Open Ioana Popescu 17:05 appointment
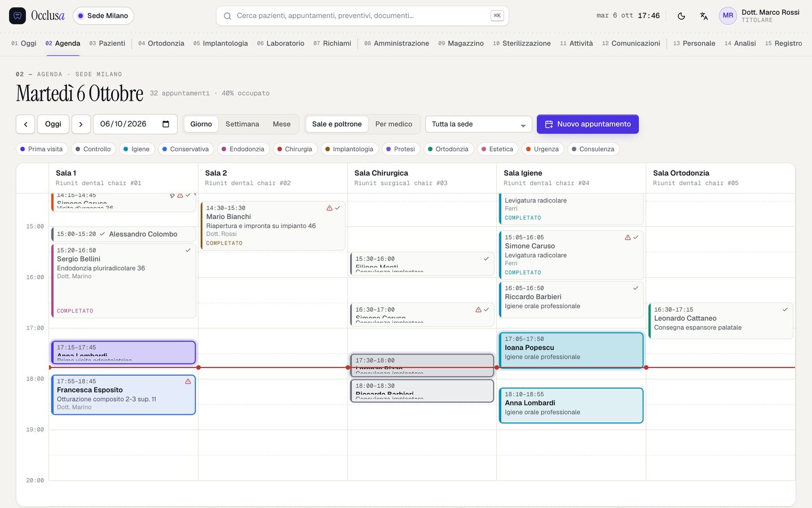The image size is (812, 508). tap(571, 351)
